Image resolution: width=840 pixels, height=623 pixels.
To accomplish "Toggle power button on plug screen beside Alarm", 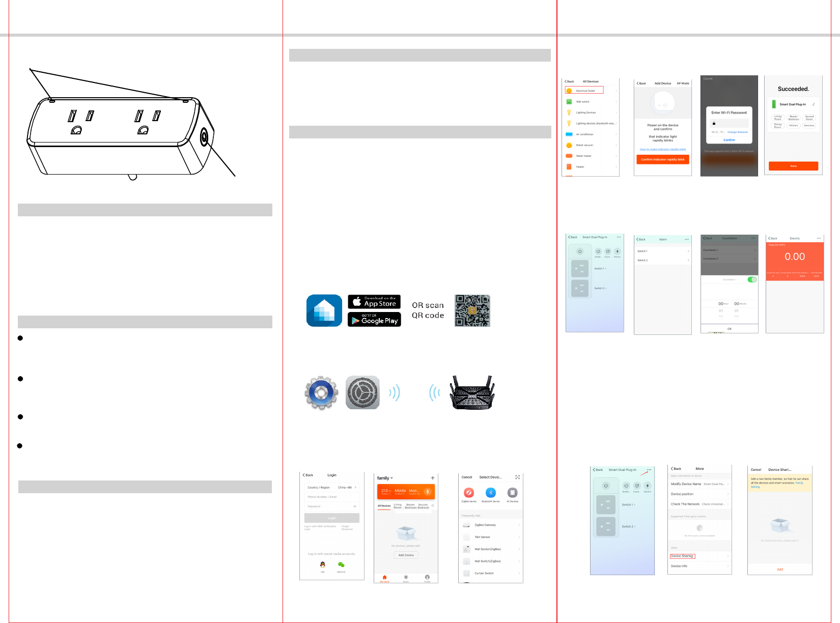I will coord(580,251).
